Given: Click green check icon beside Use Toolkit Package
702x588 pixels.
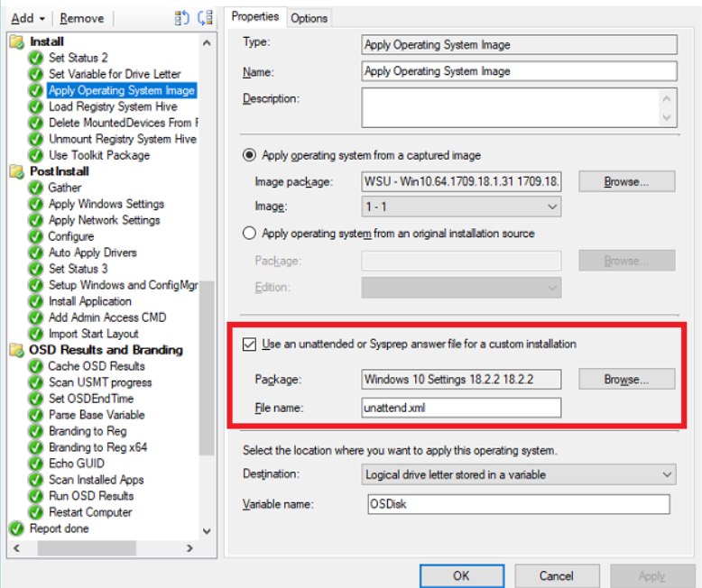Looking at the screenshot, I should click(35, 155).
